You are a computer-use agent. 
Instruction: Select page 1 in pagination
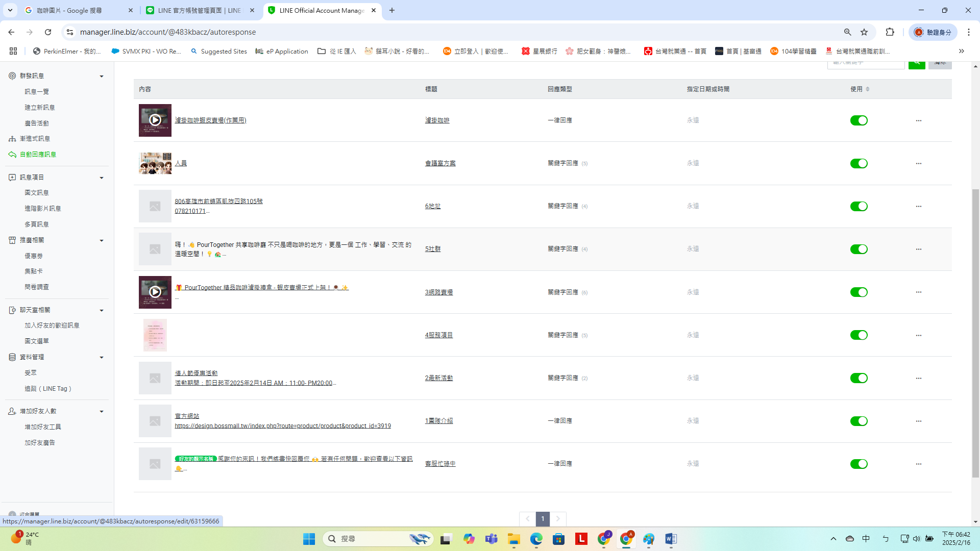point(543,519)
